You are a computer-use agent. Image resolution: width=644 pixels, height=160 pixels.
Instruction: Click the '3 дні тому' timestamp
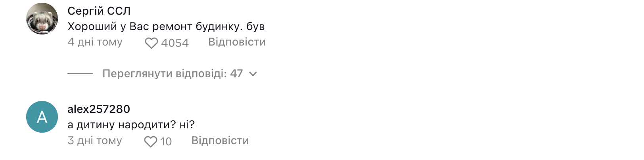click(x=95, y=141)
